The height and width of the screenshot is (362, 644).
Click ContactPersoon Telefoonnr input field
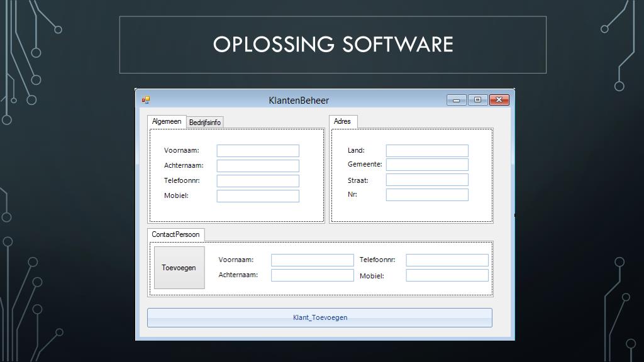coord(447,260)
